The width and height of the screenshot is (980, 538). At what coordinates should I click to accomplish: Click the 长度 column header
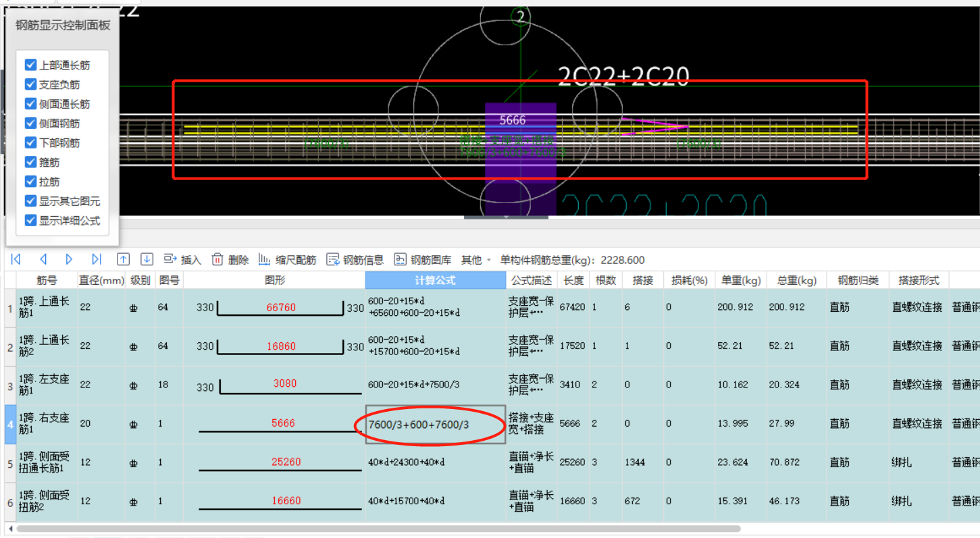(x=573, y=280)
